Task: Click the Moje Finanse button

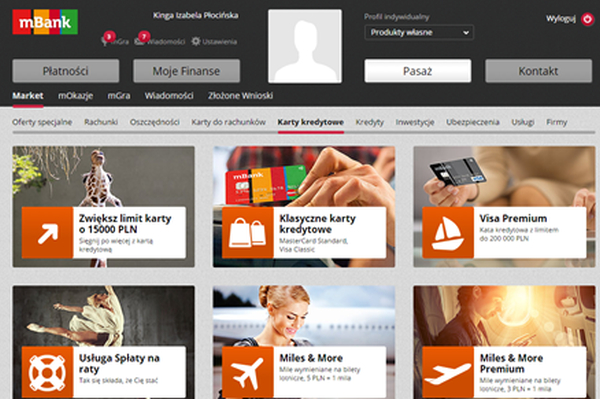Action: pos(186,71)
